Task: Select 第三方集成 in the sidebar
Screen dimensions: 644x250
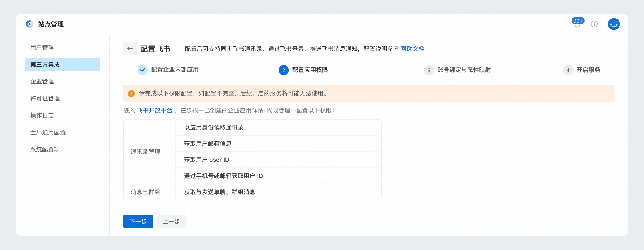Action: pos(63,64)
